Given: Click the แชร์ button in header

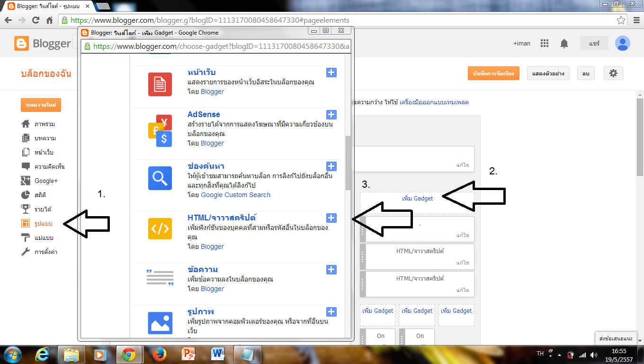Looking at the screenshot, I should point(594,43).
